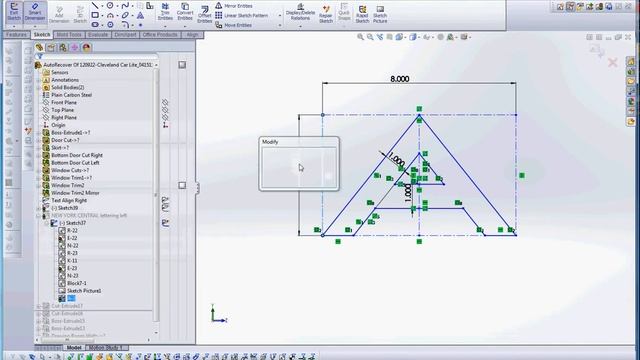This screenshot has height=360, width=640.
Task: Select the Text sketch tool
Action: click(x=140, y=15)
